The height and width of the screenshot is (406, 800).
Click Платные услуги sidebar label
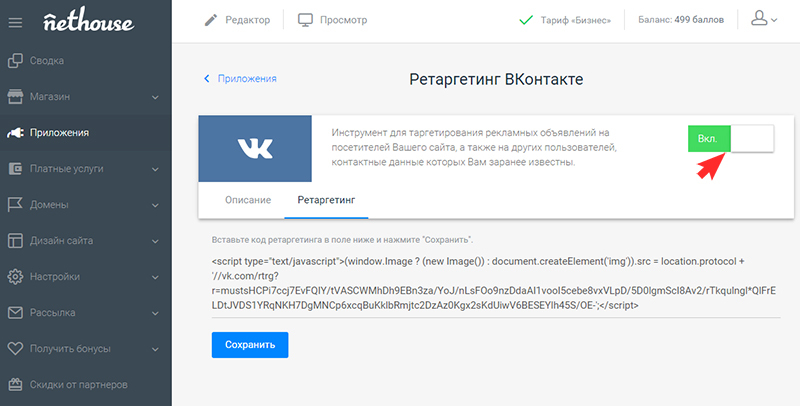tap(66, 169)
